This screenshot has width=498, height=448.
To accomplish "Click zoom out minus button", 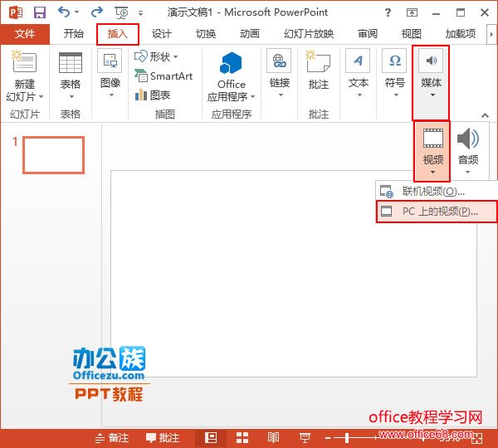I will [328, 439].
